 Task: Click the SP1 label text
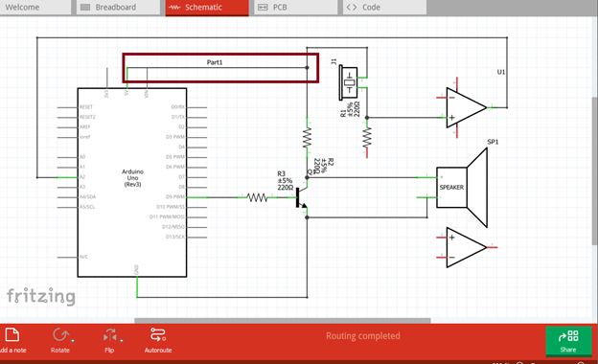click(x=493, y=142)
